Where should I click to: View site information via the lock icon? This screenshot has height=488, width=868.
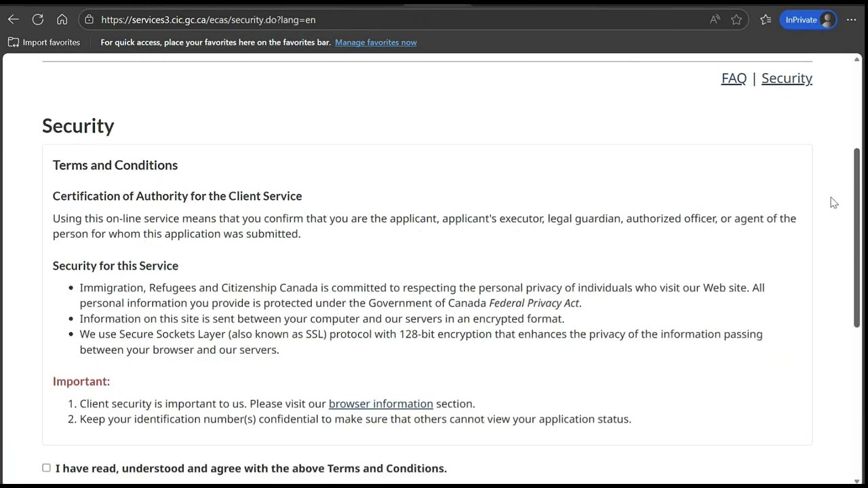click(x=89, y=20)
